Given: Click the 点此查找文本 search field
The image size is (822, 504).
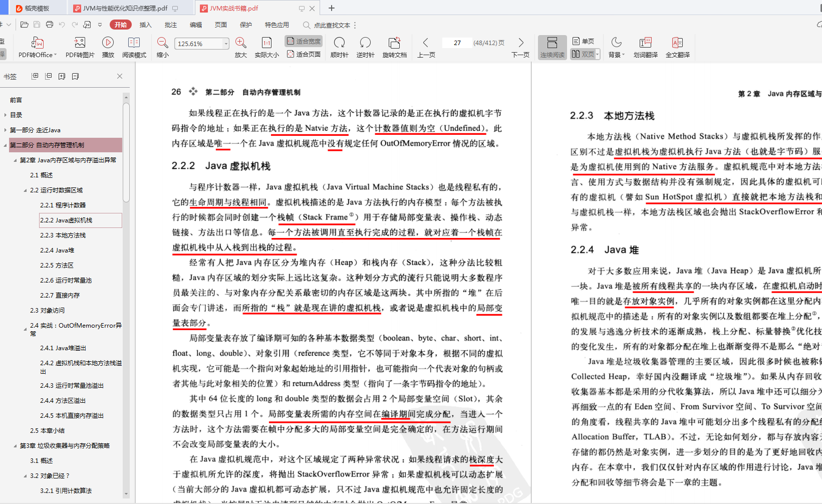Looking at the screenshot, I should click(x=332, y=25).
